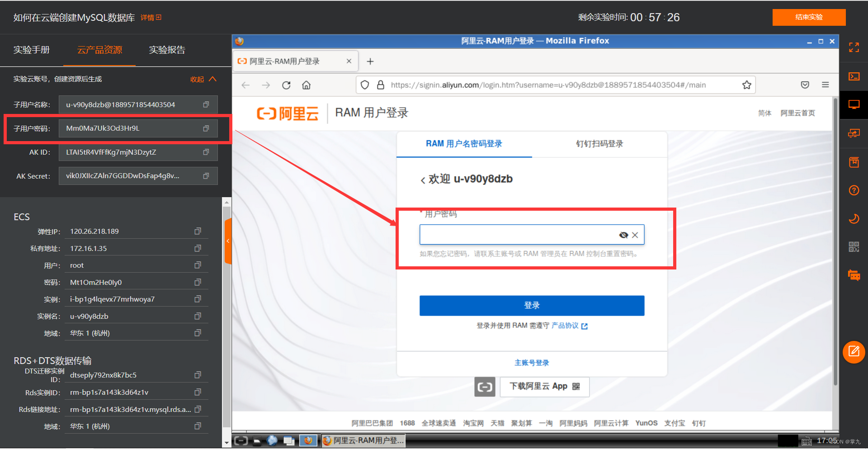Click 下载阿里云 App button

coord(544,387)
